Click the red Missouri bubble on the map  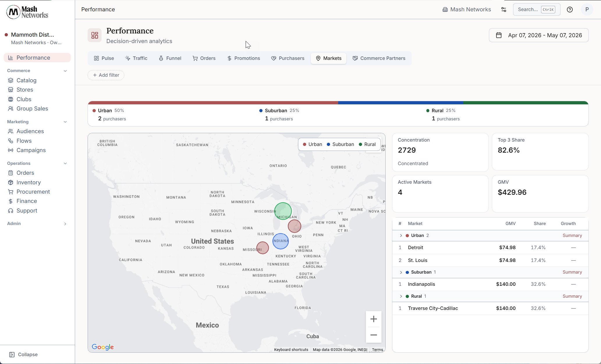tap(263, 248)
